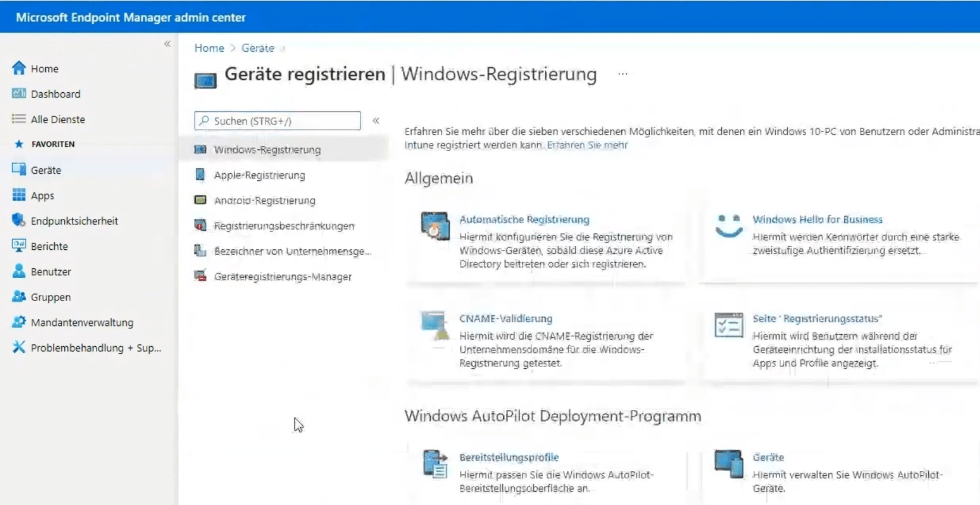Collapse the inner menu pane chevron
The height and width of the screenshot is (505, 980).
click(x=376, y=121)
